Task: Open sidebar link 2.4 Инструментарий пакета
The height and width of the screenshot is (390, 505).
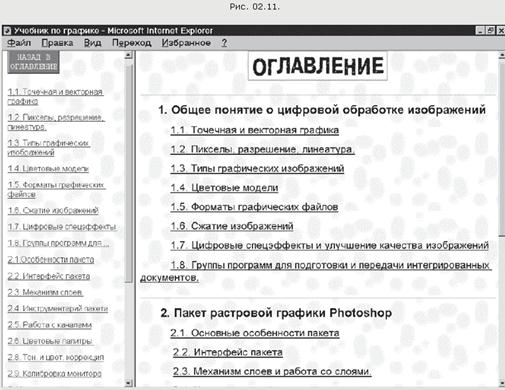Action: [x=58, y=309]
